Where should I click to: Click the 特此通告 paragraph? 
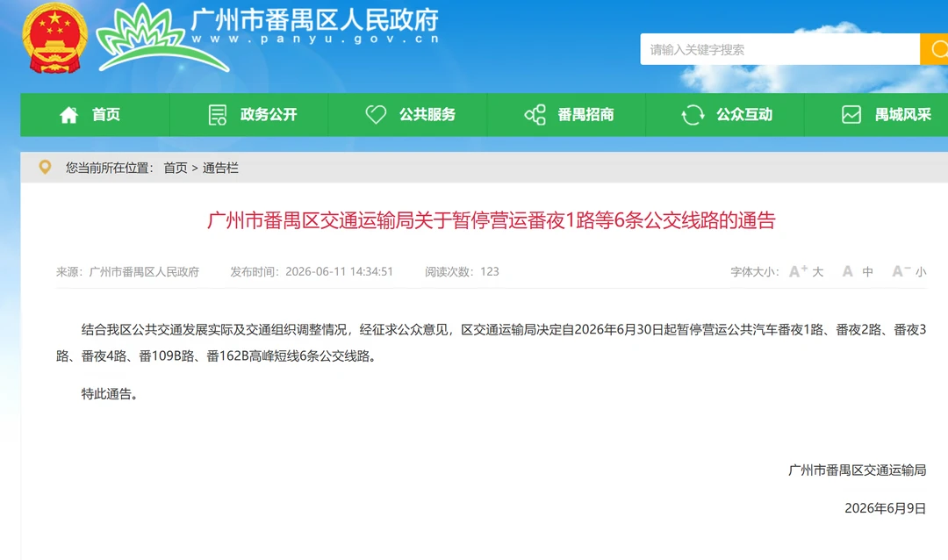(110, 394)
